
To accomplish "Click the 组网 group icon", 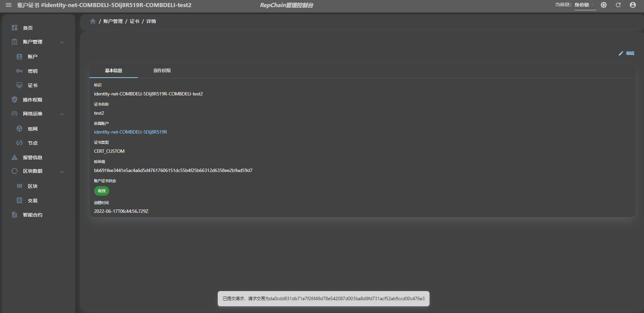I will (20, 129).
